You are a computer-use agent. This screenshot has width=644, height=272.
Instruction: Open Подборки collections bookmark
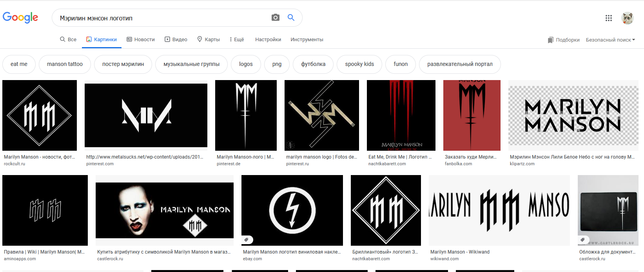click(564, 40)
